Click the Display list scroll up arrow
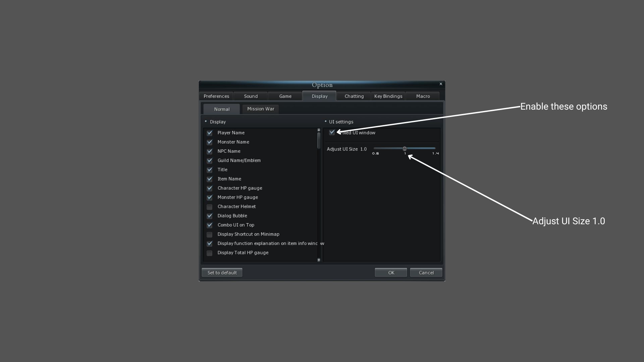The image size is (644, 362). pyautogui.click(x=319, y=130)
